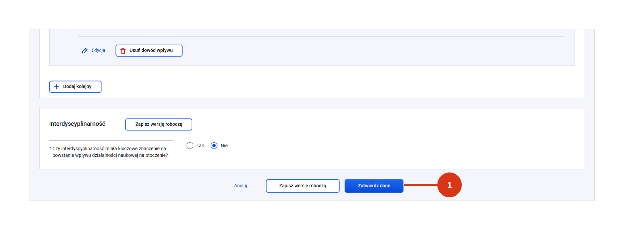This screenshot has height=250, width=644.
Task: Click the divider line under Interdyscyplinarność
Action: tap(111, 140)
